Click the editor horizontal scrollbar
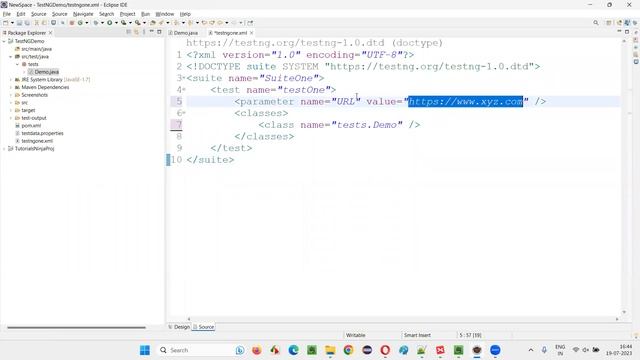Screen dimensions: 640x360 click(x=402, y=319)
